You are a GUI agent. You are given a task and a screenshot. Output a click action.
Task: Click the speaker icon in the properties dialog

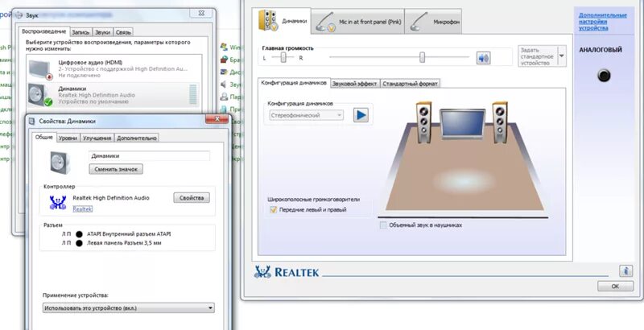(60, 163)
